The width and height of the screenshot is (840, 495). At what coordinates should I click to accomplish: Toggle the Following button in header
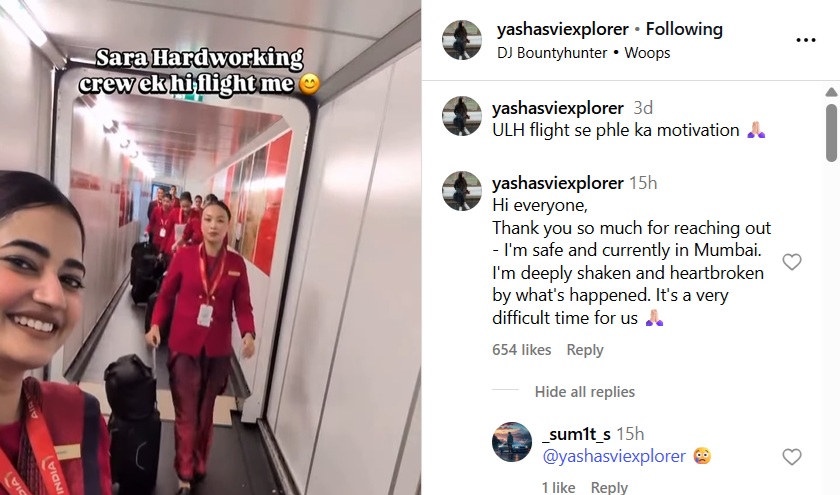click(684, 29)
